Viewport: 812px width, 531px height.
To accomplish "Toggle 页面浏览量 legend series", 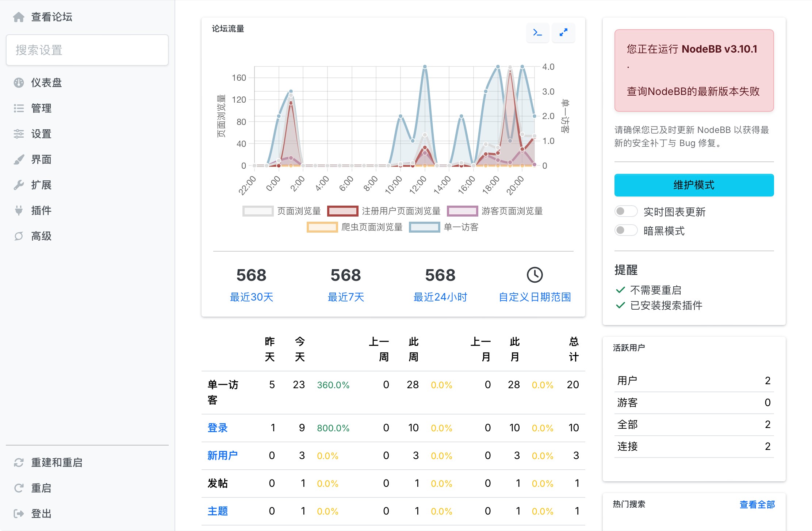I will [x=281, y=211].
